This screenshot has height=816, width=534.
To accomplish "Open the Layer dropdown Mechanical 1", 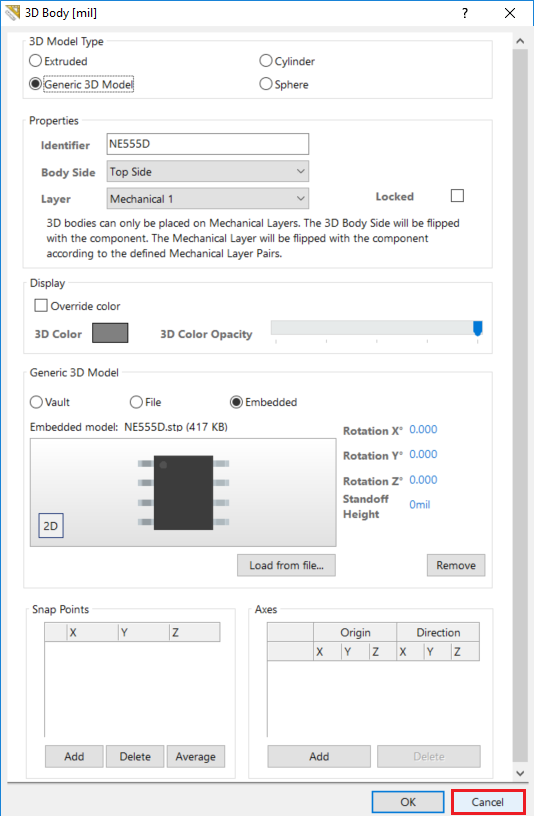I will (x=208, y=198).
